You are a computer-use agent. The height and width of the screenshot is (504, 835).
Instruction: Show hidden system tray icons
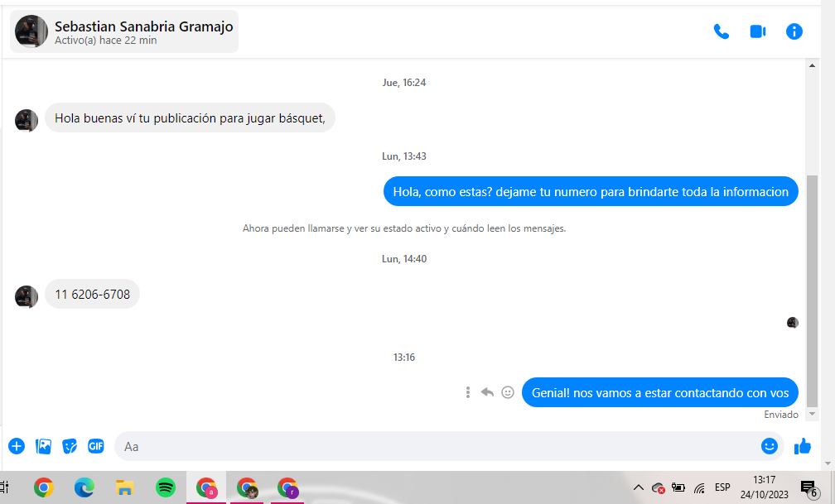click(x=638, y=487)
